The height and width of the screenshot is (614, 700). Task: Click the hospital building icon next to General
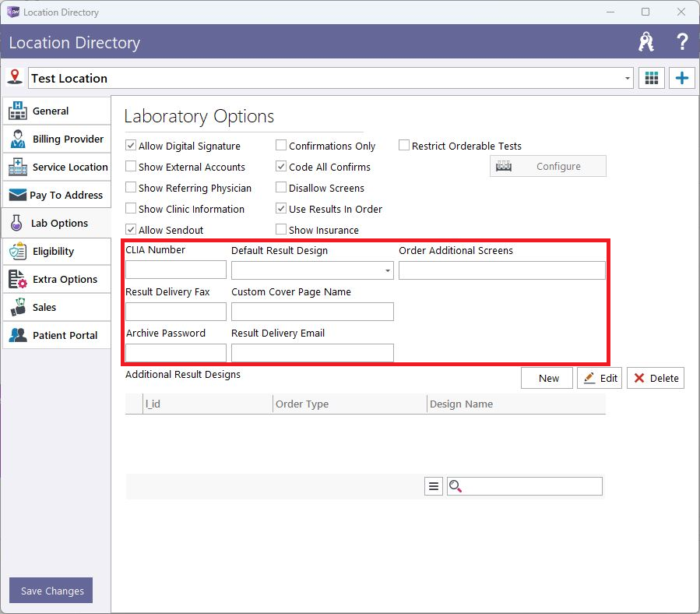click(17, 111)
